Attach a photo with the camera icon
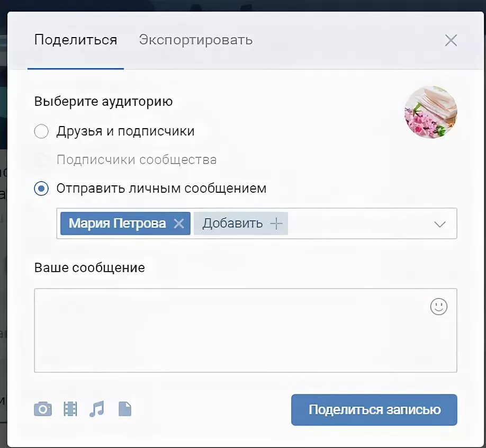Viewport: 486px width, 448px height. point(43,409)
